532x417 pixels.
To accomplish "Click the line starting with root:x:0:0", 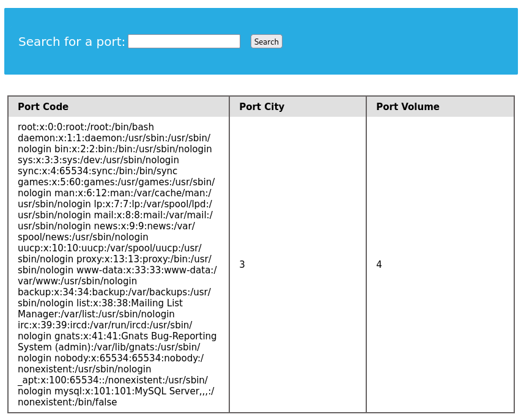I will click(x=86, y=127).
